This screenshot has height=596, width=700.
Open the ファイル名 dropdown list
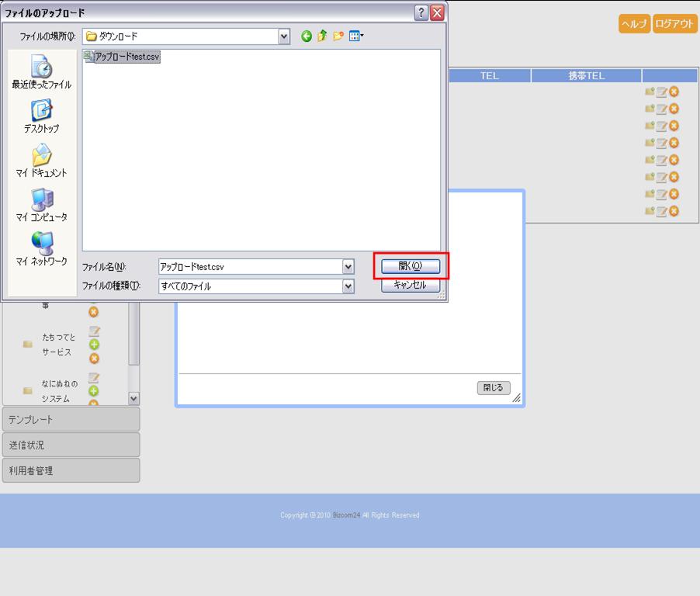pyautogui.click(x=348, y=266)
